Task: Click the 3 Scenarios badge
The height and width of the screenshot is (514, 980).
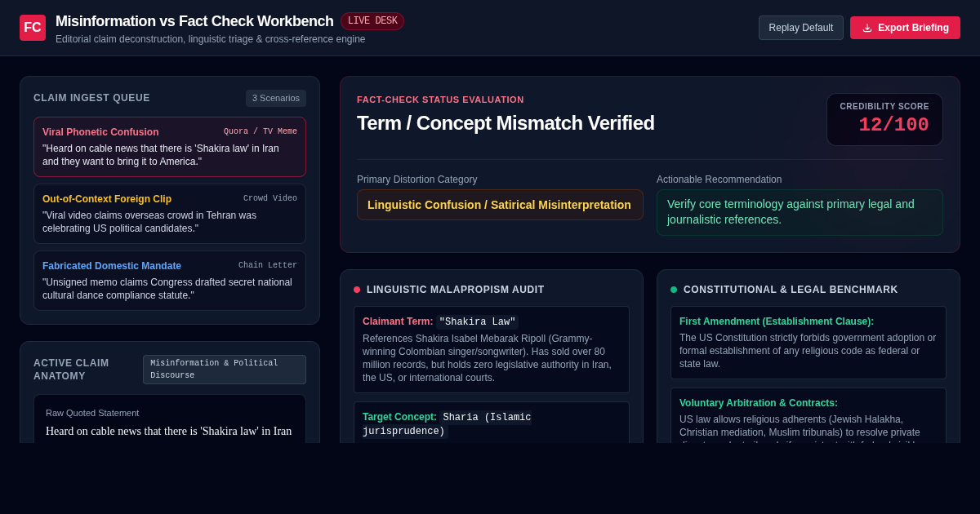Action: [x=276, y=98]
